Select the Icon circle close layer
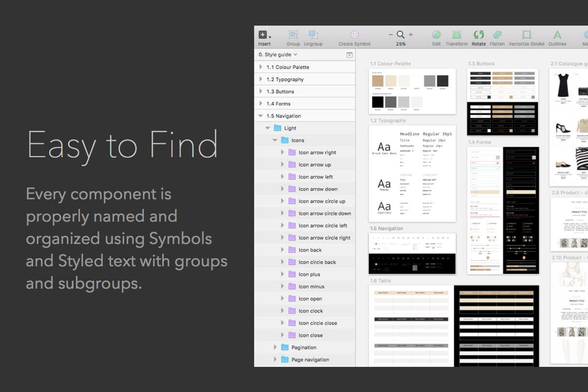The height and width of the screenshot is (392, 588). (305, 323)
